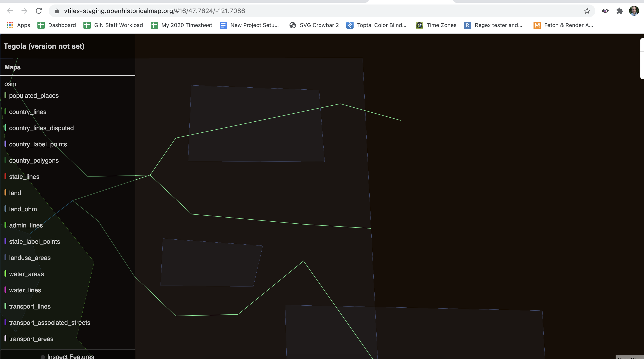Image resolution: width=644 pixels, height=359 pixels.
Task: Toggle the populated_places layer
Action: pos(32,96)
